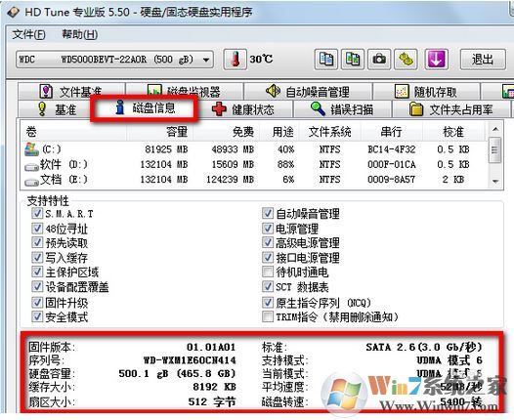This screenshot has width=514, height=420.
Task: Click the SATA 2.6 (3.0 Gb/秒) standard value
Action: pos(424,347)
